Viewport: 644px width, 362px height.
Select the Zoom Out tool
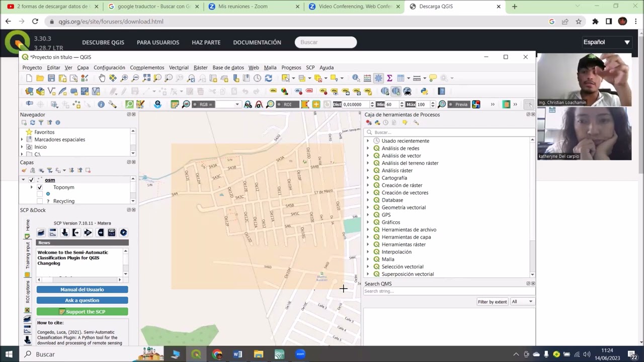pos(135,78)
